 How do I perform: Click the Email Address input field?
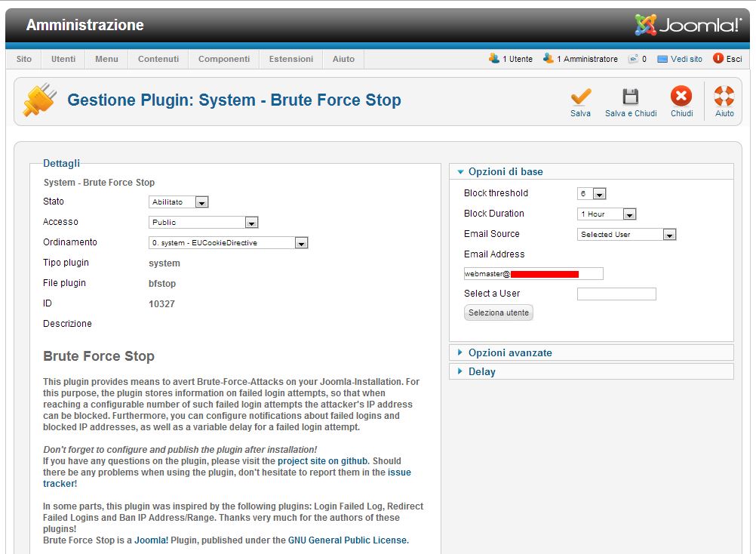[x=533, y=274]
